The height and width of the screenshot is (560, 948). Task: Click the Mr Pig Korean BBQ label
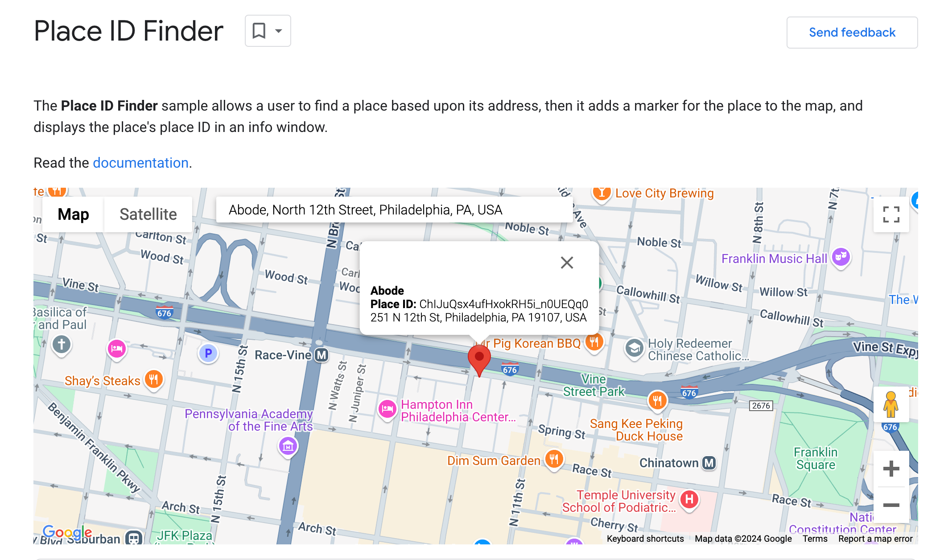[529, 343]
